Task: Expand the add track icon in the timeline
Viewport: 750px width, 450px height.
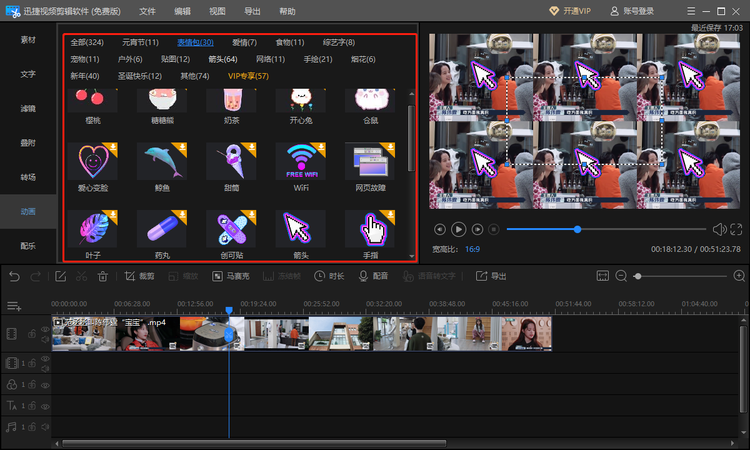Action: click(x=14, y=306)
